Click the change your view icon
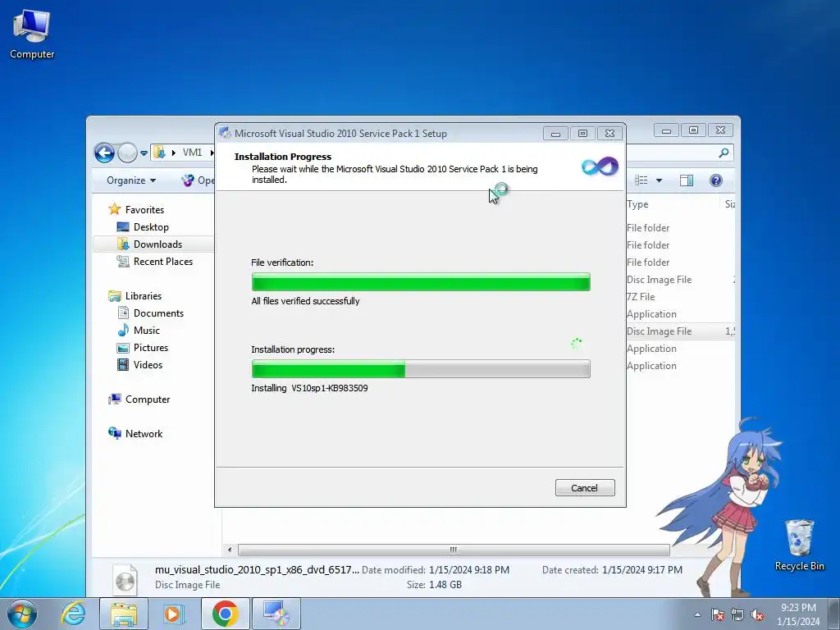The image size is (840, 630). tap(641, 180)
